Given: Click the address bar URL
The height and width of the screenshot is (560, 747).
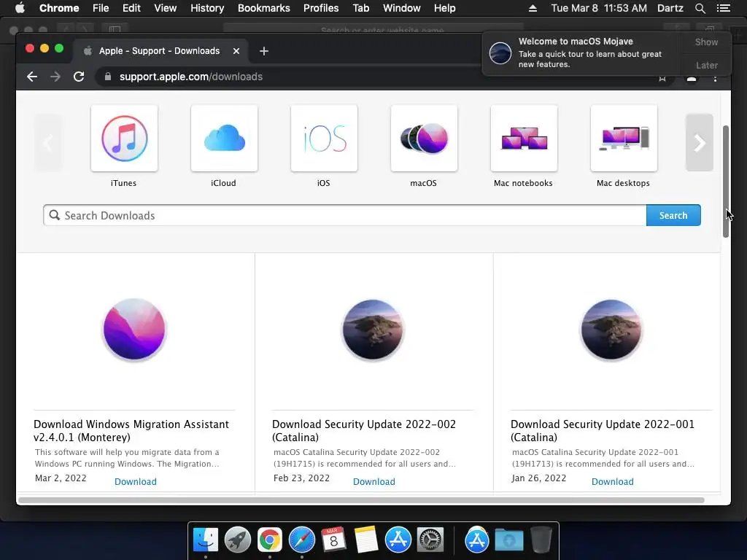Looking at the screenshot, I should click(190, 77).
